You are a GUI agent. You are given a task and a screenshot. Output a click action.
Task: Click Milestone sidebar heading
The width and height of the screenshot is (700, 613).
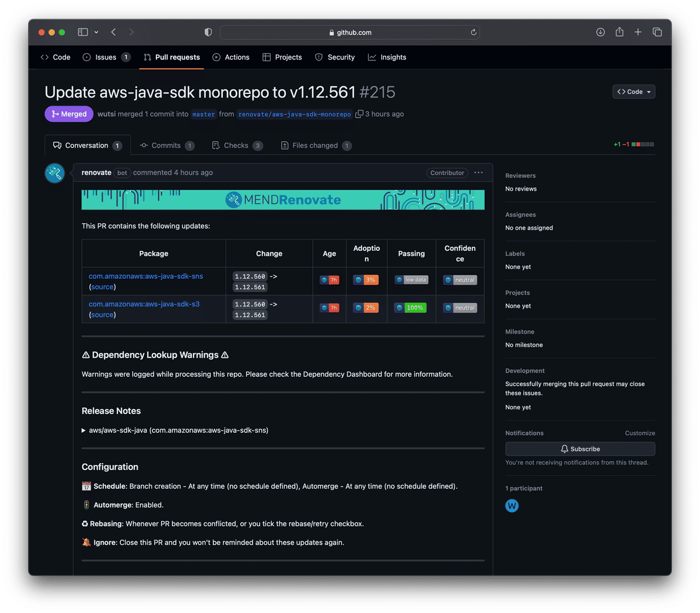pos(520,332)
